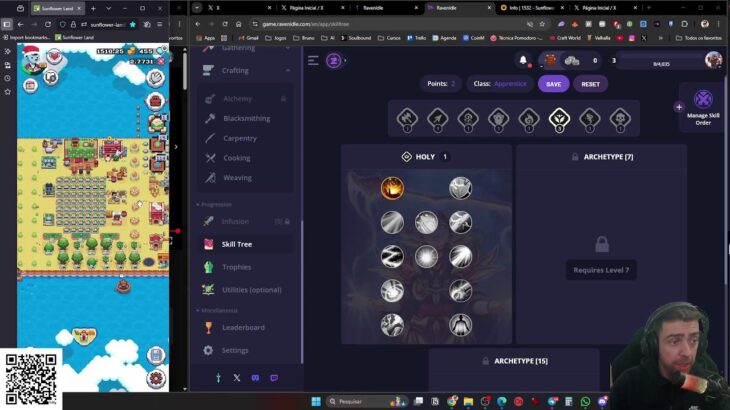This screenshot has width=730, height=410.
Task: Select the flame skill class icon
Action: (529, 118)
